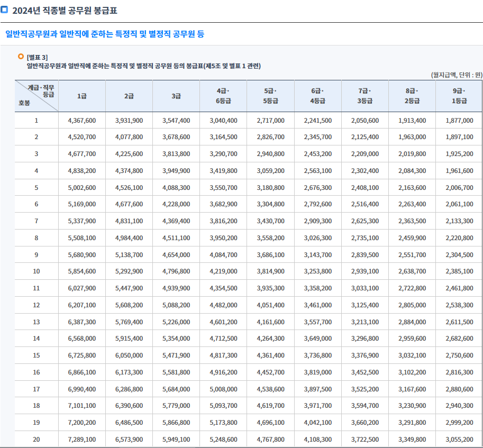Click the 3급 column header
Screen dimensions: 483x448
click(176, 96)
